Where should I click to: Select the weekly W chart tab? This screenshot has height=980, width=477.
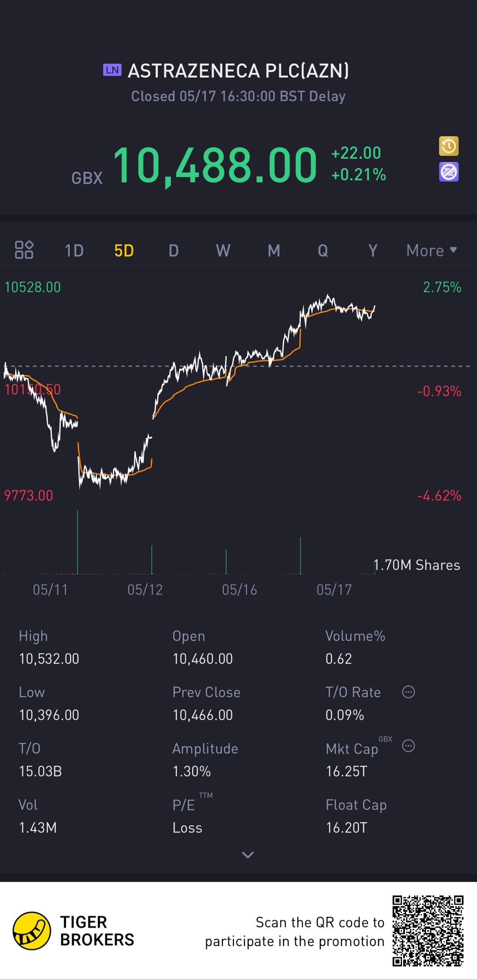click(223, 251)
